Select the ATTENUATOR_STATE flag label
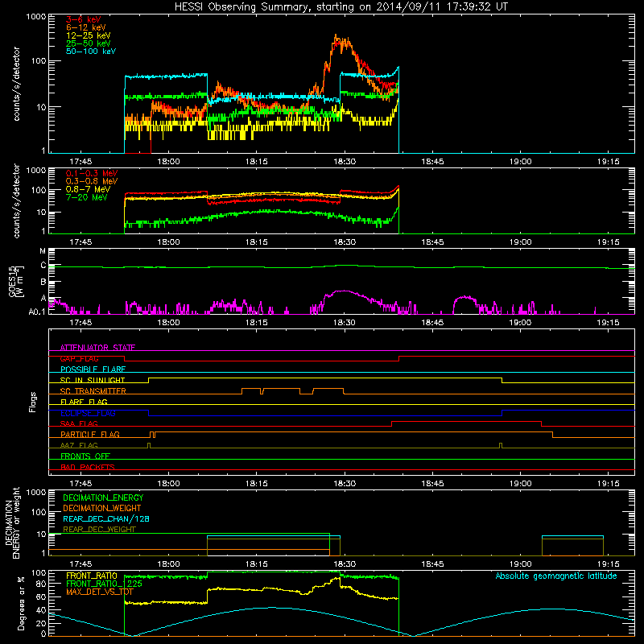The height and width of the screenshot is (644, 644). pos(97,348)
